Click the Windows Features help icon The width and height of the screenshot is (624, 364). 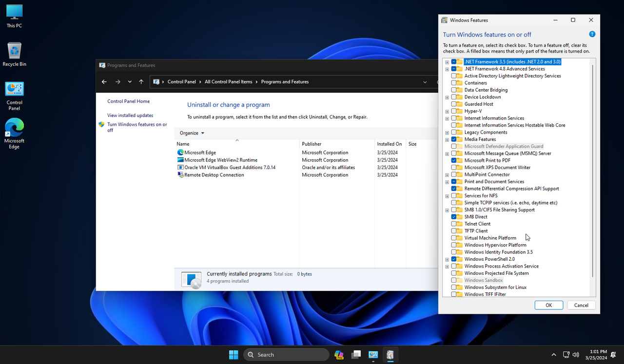click(592, 34)
